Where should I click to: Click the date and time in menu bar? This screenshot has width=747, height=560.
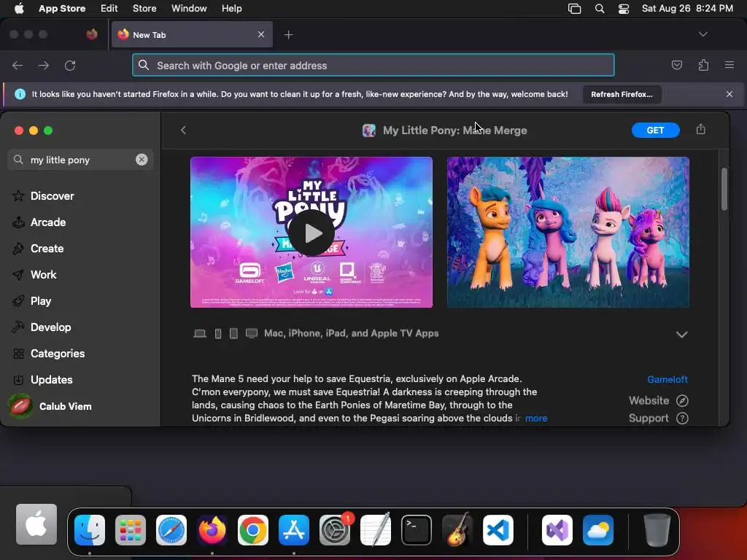(687, 9)
